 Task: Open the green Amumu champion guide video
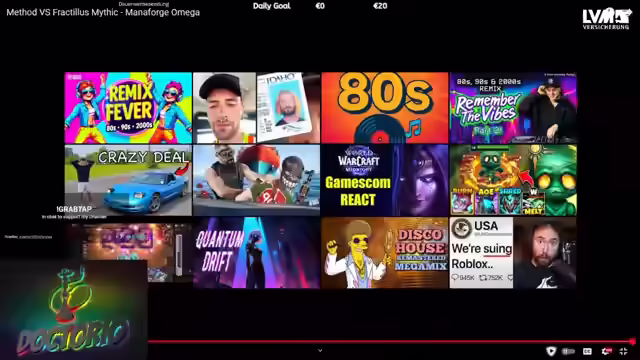pyautogui.click(x=513, y=180)
